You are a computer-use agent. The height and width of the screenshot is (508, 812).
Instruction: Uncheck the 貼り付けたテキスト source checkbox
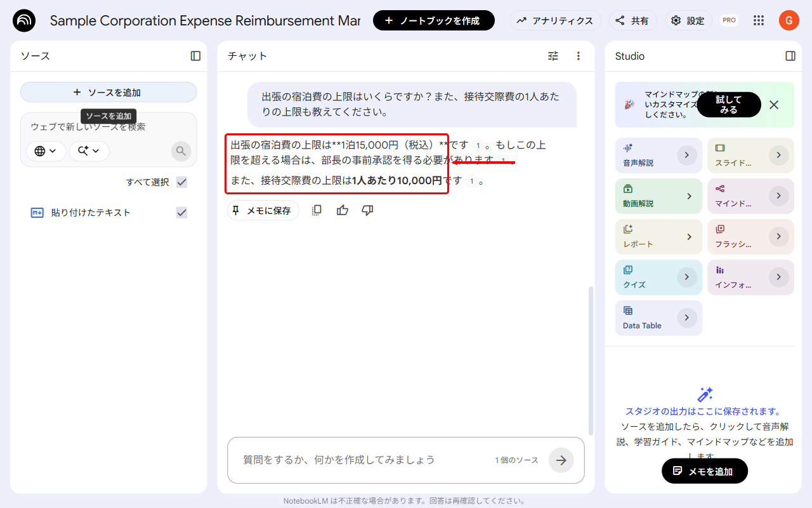pos(181,213)
